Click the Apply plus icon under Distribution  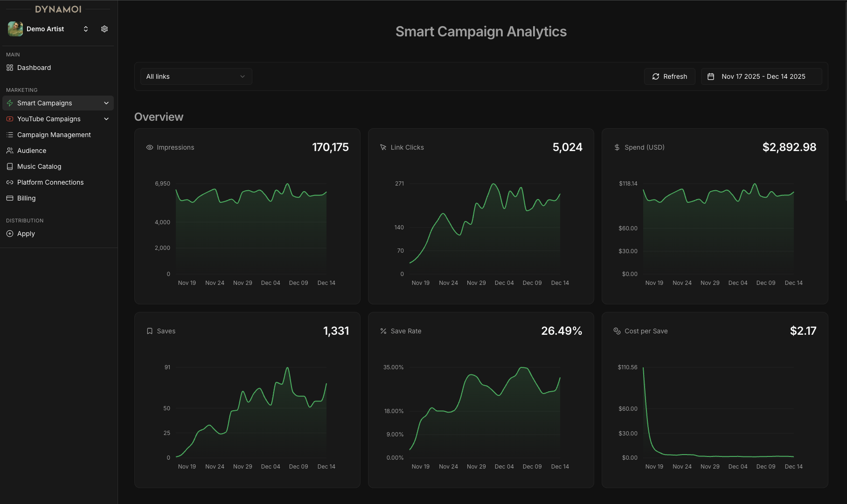click(9, 234)
